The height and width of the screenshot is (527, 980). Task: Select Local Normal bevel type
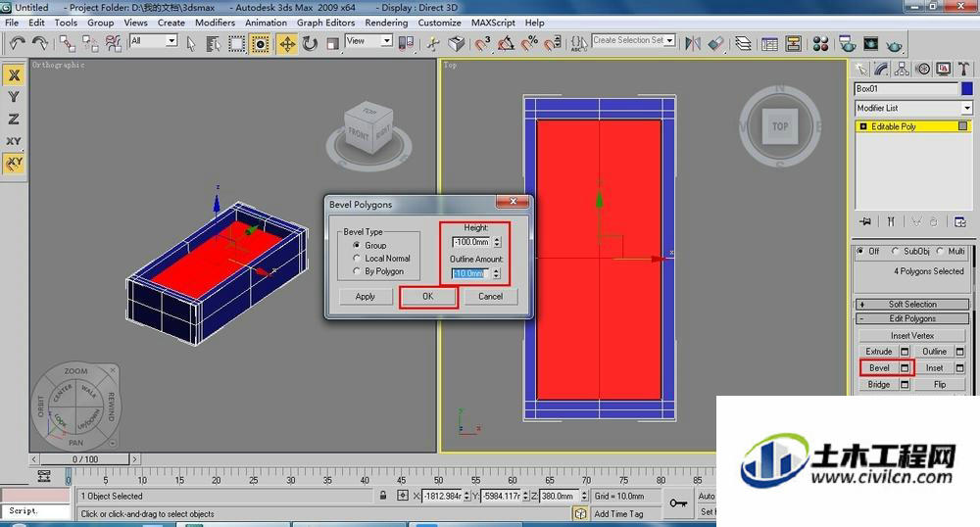coord(357,258)
